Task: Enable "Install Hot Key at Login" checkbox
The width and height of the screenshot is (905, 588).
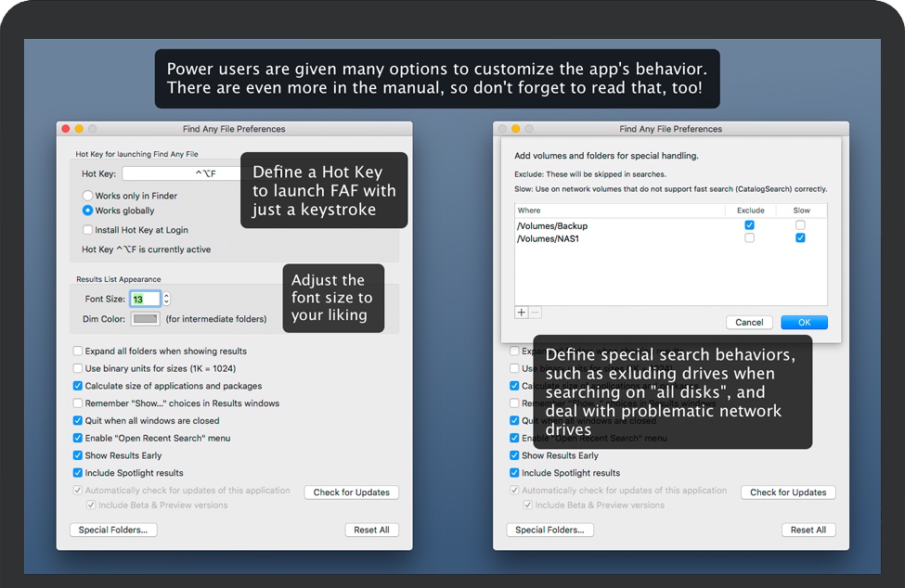Action: click(88, 229)
